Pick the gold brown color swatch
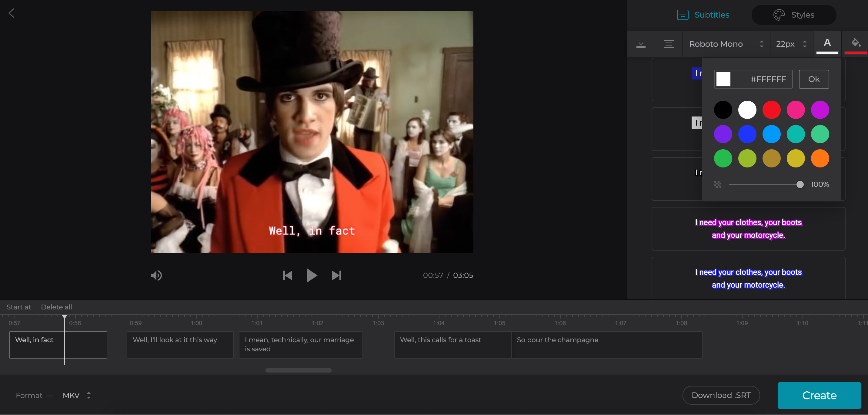The width and height of the screenshot is (868, 415). pos(772,158)
